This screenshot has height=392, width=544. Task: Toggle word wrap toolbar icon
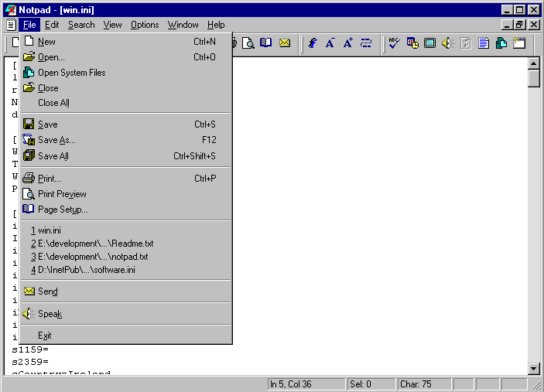366,43
